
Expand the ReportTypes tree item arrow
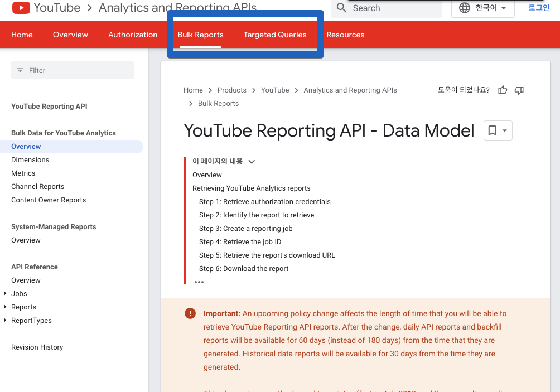[5, 320]
